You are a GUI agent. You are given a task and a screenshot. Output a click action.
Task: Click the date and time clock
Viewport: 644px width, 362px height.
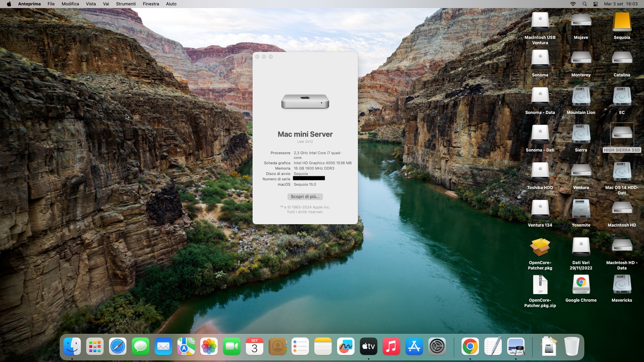coord(621,4)
